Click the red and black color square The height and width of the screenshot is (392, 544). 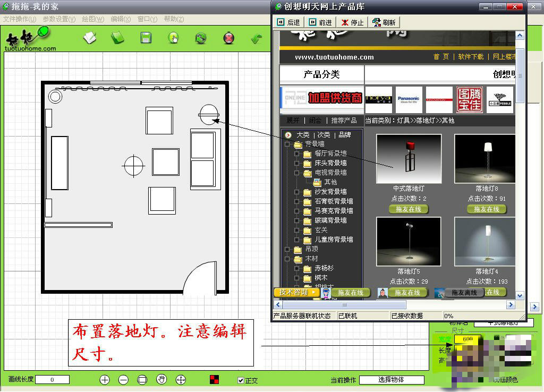(215, 379)
